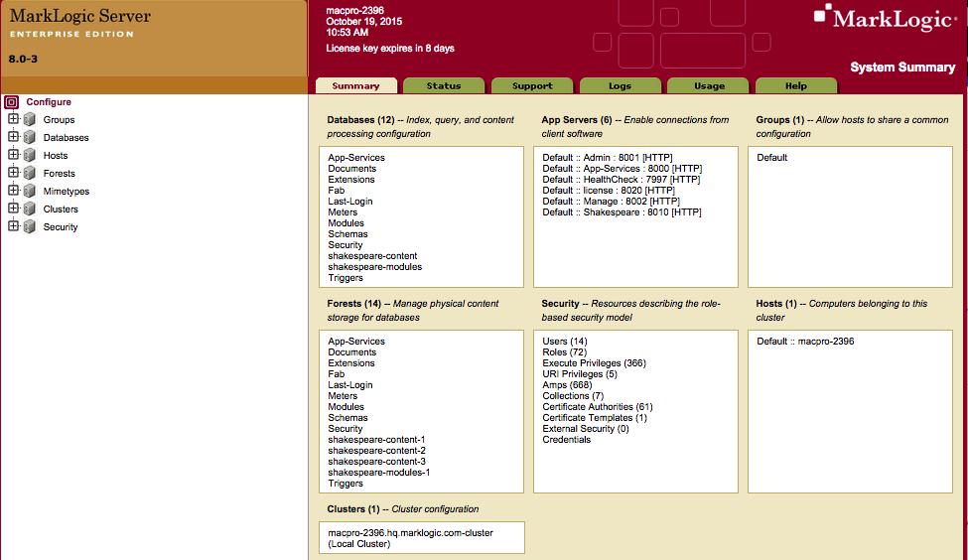This screenshot has width=968, height=560.
Task: Open Execute Privileges (366)
Action: (595, 363)
